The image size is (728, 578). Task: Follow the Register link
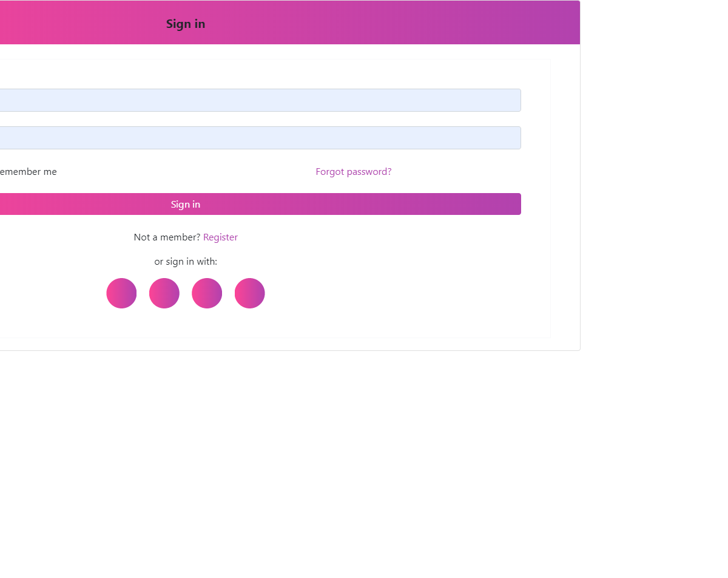point(220,237)
